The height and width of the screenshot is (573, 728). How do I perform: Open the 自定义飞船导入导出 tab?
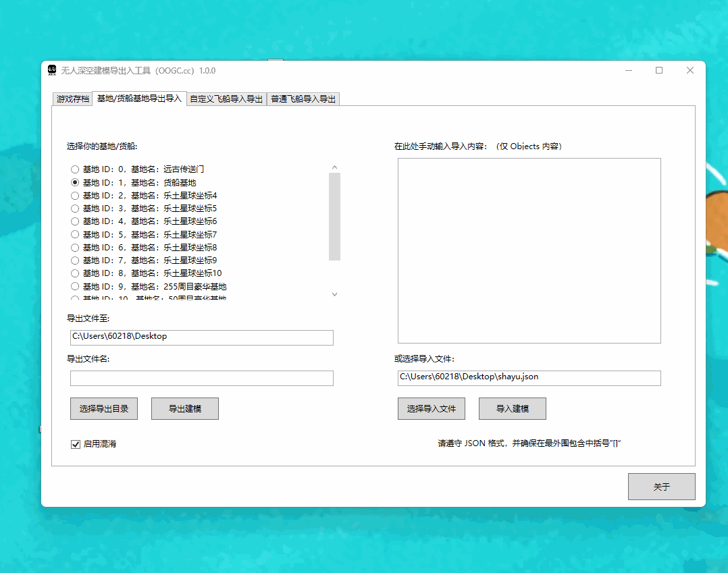(227, 99)
